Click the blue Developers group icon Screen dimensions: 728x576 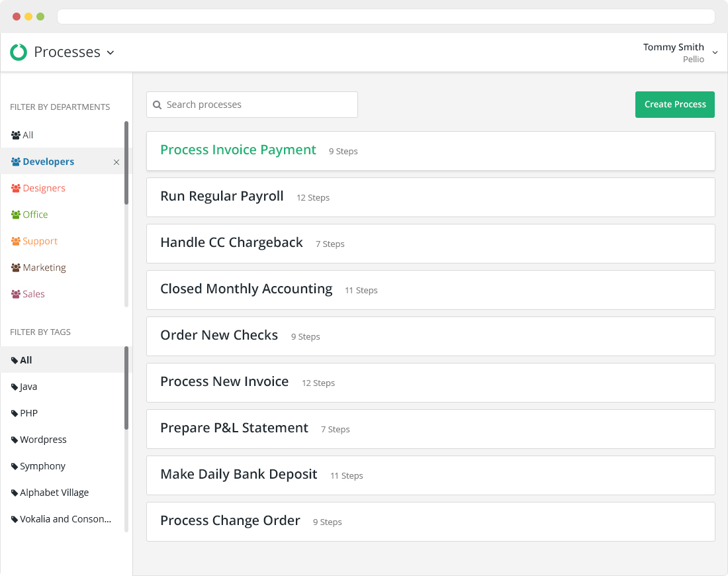point(16,162)
